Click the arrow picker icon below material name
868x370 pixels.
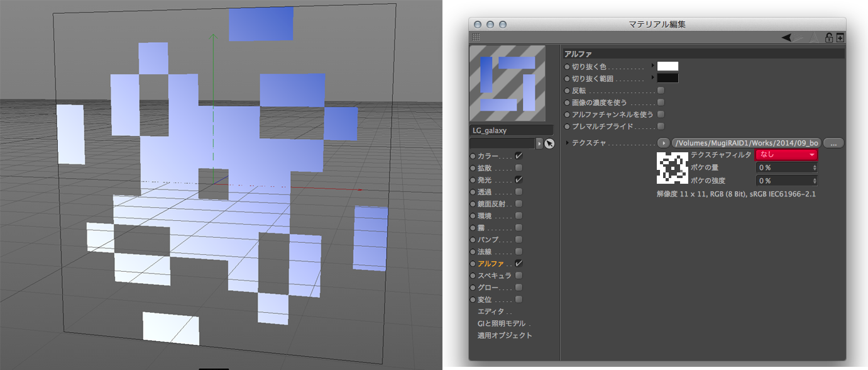click(549, 144)
